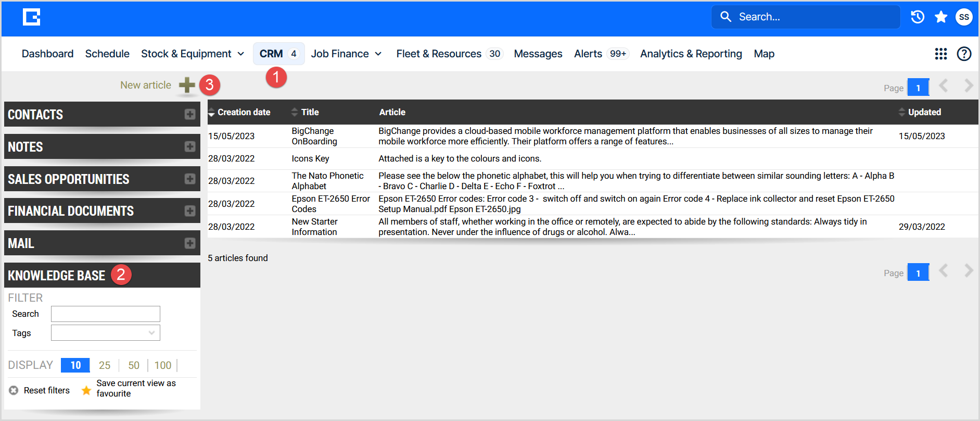Screen dimensions: 980x421
Task: Go to Analytics & Reporting menu
Action: 691,54
